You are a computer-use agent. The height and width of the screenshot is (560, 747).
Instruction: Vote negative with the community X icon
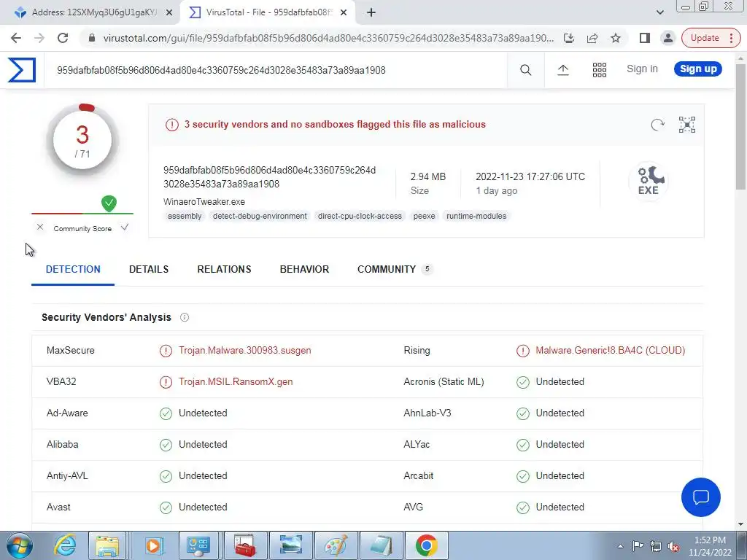(x=40, y=227)
